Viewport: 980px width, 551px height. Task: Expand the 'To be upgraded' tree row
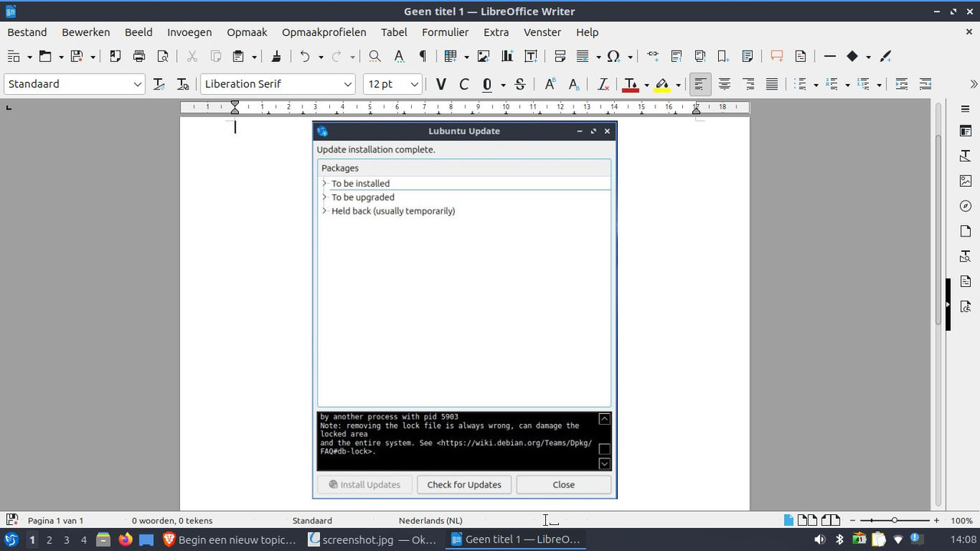coord(325,197)
